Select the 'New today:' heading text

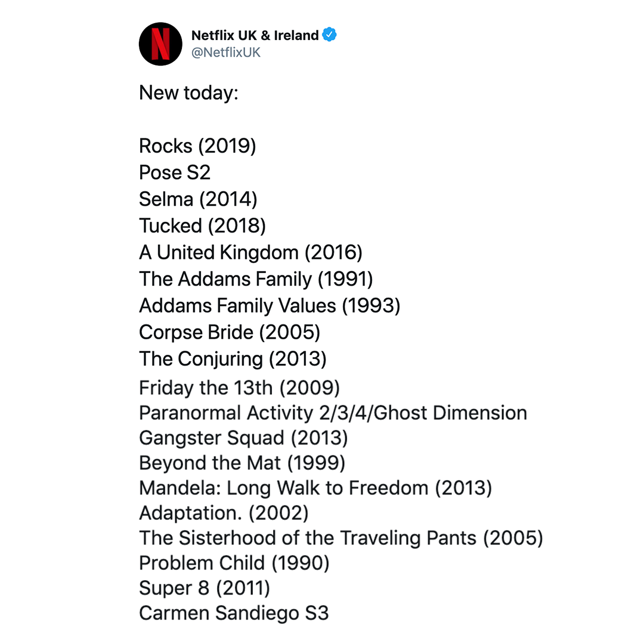(189, 93)
